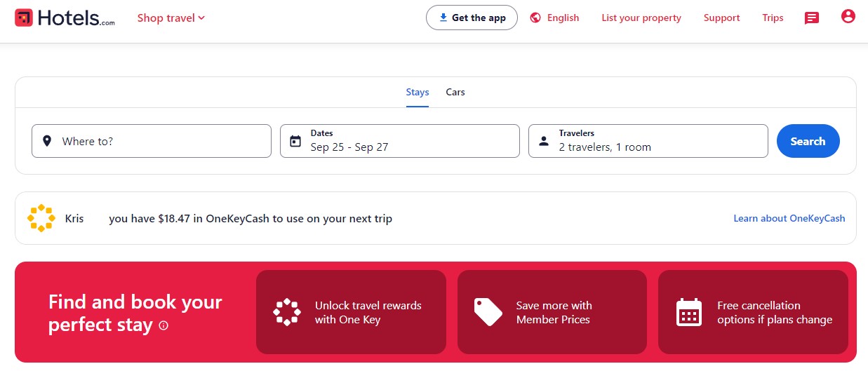The image size is (868, 371).
Task: Click the Hotels.com logo icon
Action: (24, 18)
